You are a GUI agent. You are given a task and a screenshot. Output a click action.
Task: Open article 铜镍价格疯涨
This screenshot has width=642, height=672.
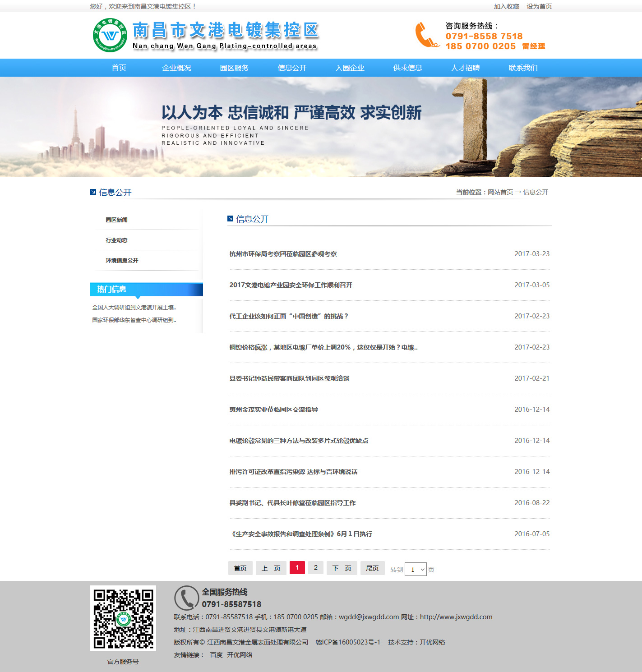(323, 347)
